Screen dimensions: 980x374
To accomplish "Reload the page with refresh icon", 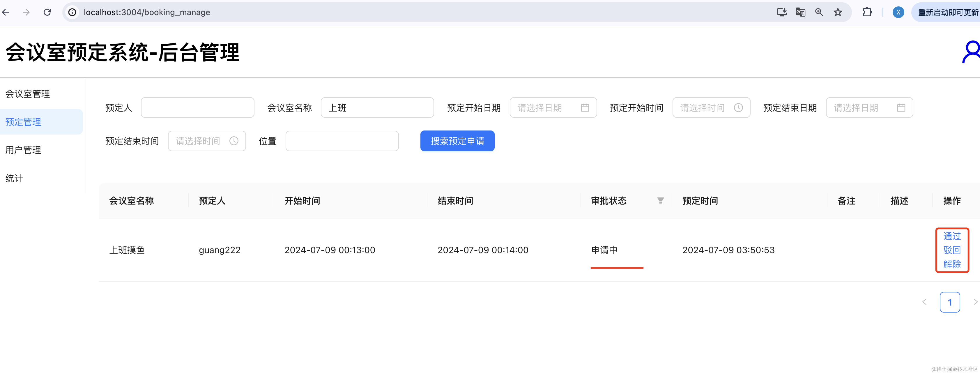I will (47, 12).
